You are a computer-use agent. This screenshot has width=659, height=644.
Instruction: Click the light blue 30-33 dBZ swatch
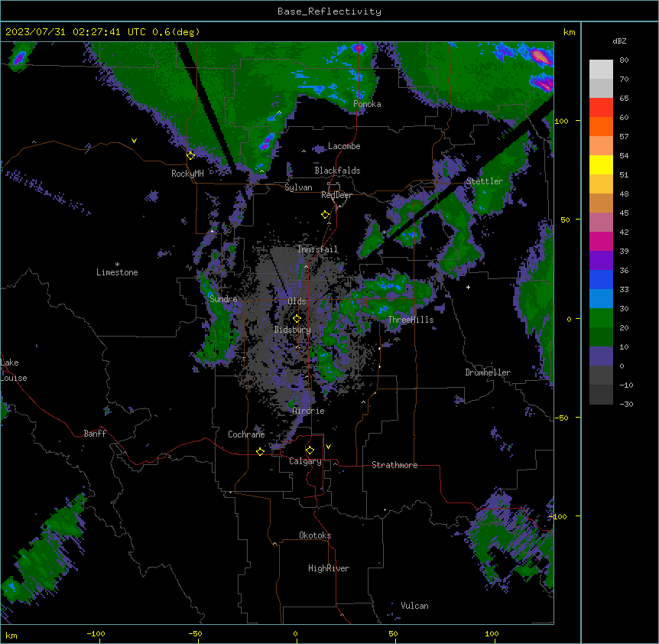coord(601,299)
